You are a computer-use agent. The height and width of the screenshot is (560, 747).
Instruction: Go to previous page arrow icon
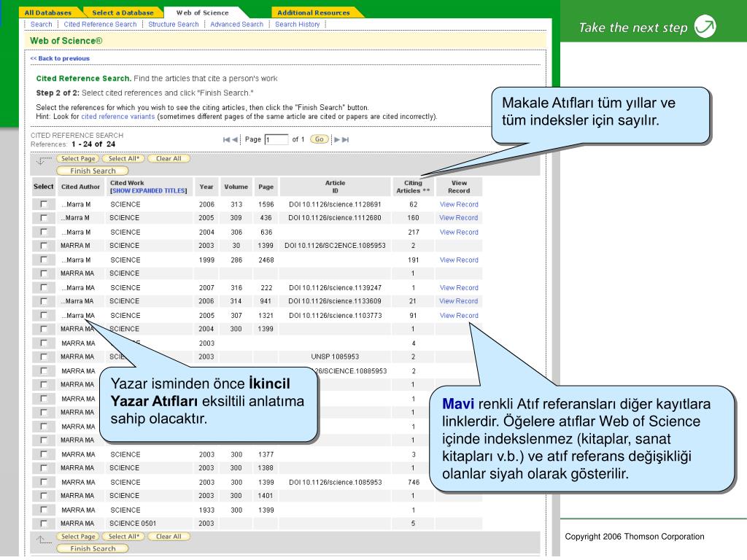point(234,139)
